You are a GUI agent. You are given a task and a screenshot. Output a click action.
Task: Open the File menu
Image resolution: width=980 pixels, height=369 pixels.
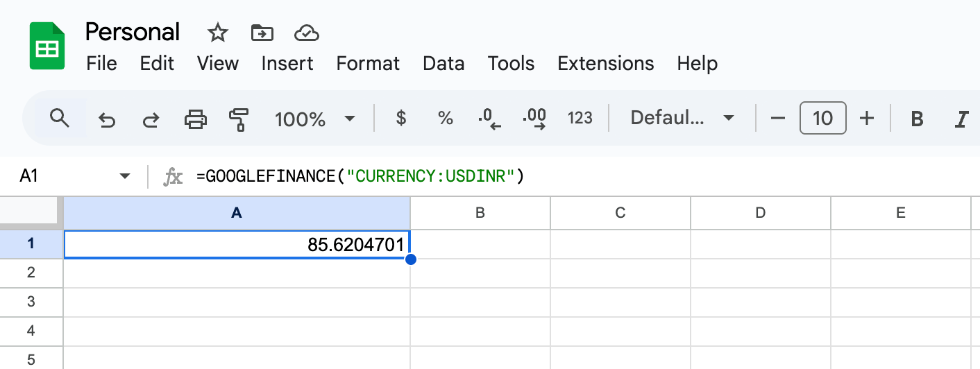click(101, 64)
